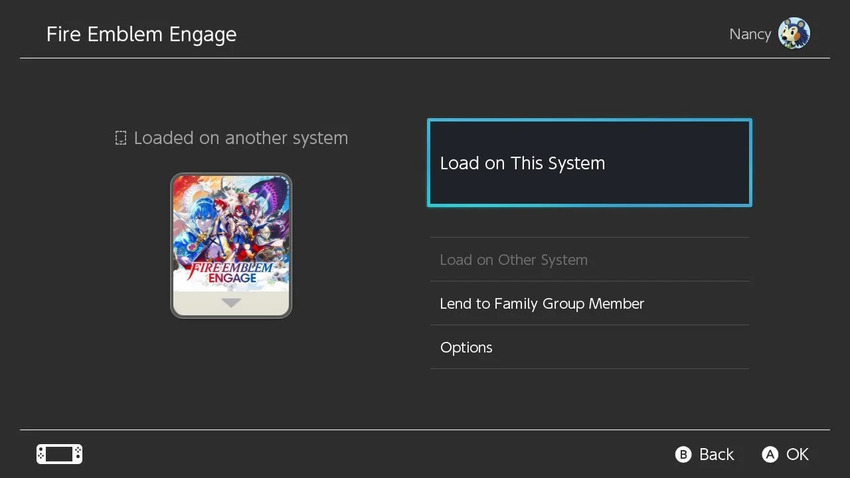
Task: Click the beige bottom tab of the game card
Action: tap(231, 303)
